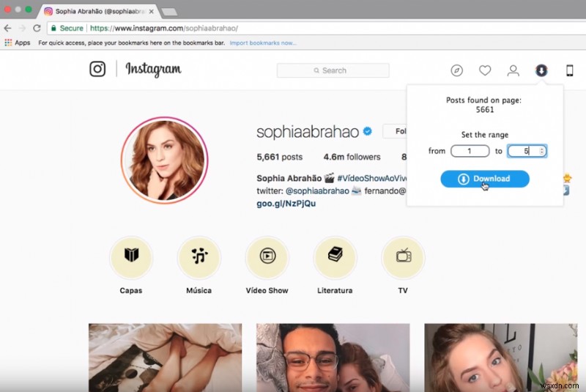The image size is (586, 392).
Task: Toggle the downloader extension arrow icon
Action: click(x=541, y=70)
